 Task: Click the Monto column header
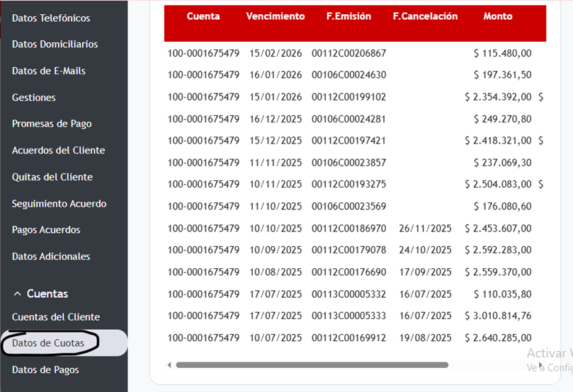coord(497,16)
